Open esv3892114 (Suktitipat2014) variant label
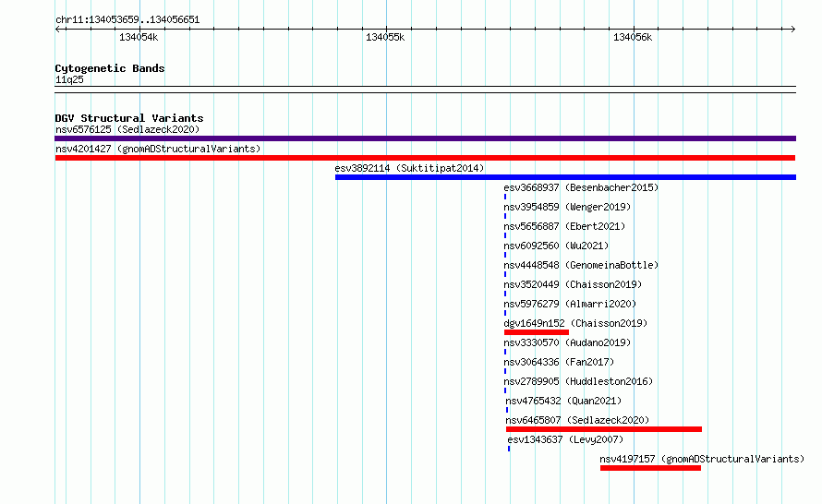 pyautogui.click(x=409, y=168)
